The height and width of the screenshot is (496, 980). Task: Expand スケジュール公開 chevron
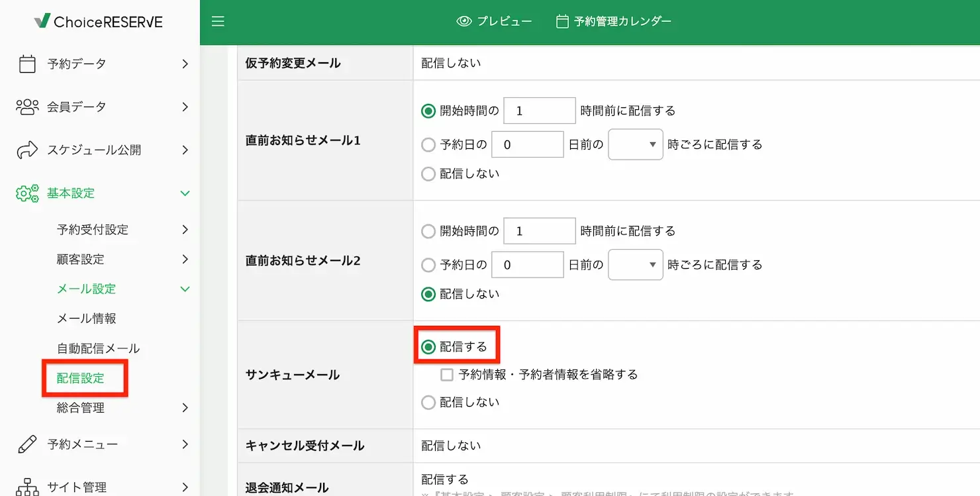(185, 150)
